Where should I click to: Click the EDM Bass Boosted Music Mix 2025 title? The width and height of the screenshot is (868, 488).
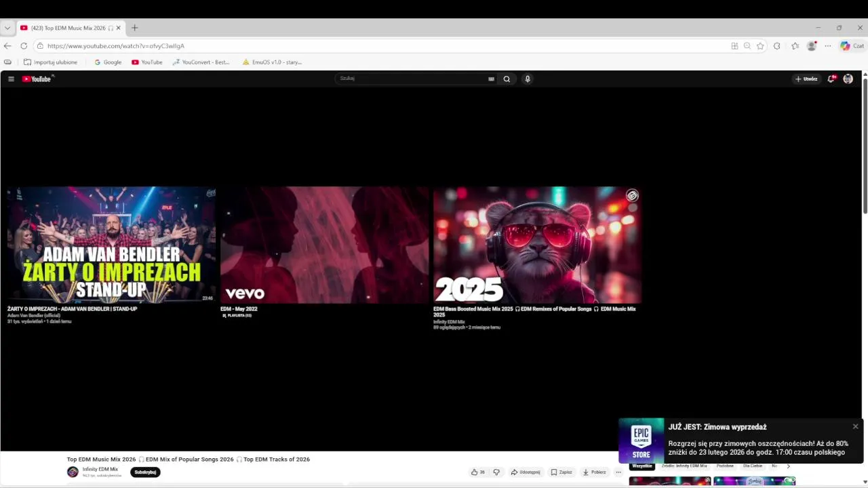[x=534, y=312]
